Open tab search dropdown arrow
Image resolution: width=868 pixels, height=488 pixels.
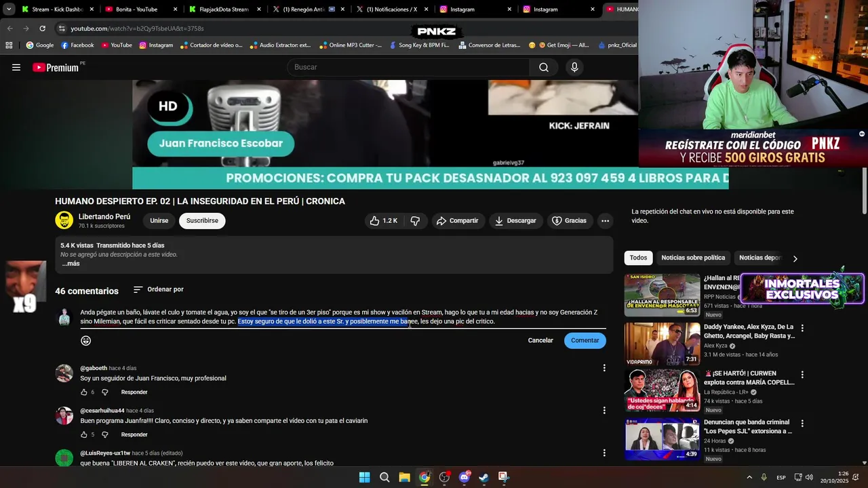(x=9, y=9)
